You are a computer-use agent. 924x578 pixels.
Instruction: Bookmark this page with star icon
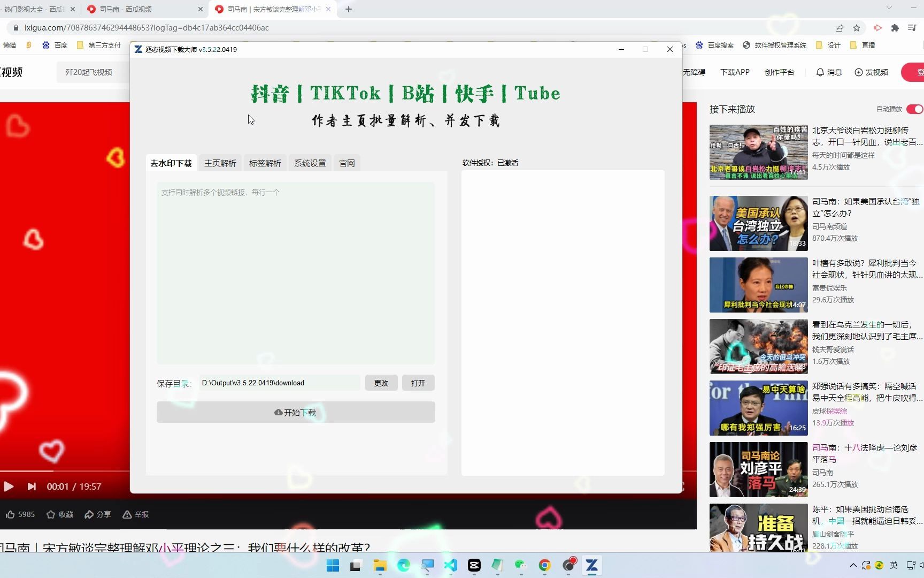pos(857,28)
